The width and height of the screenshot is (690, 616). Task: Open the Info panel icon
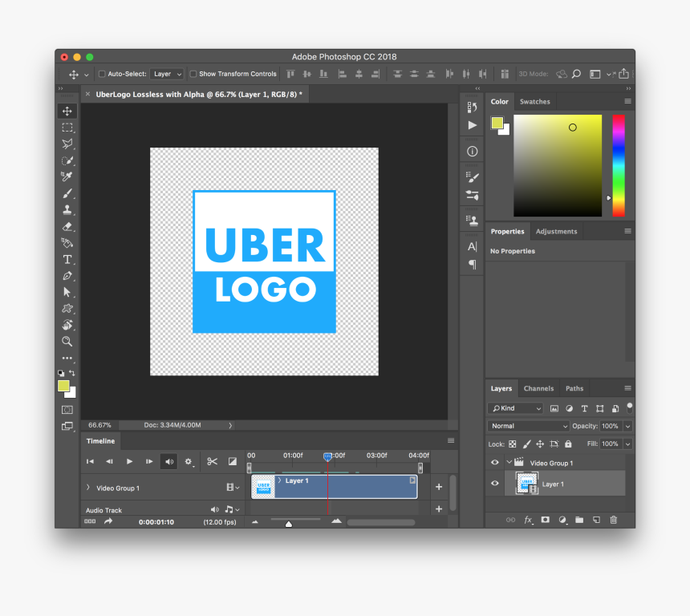tap(473, 152)
